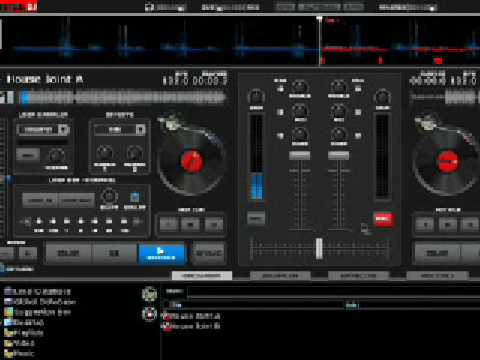Hit the left deck CUE button
The height and width of the screenshot is (360, 480).
coord(68,253)
